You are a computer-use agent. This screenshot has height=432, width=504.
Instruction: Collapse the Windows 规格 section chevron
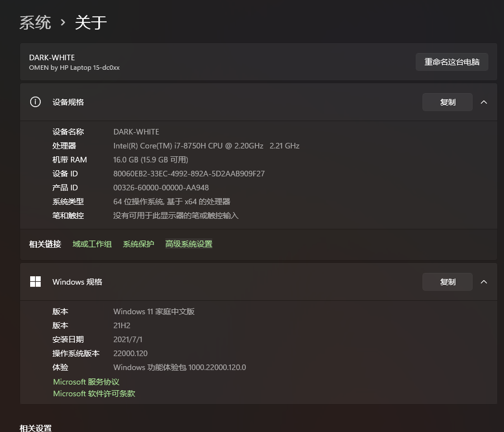pos(484,282)
